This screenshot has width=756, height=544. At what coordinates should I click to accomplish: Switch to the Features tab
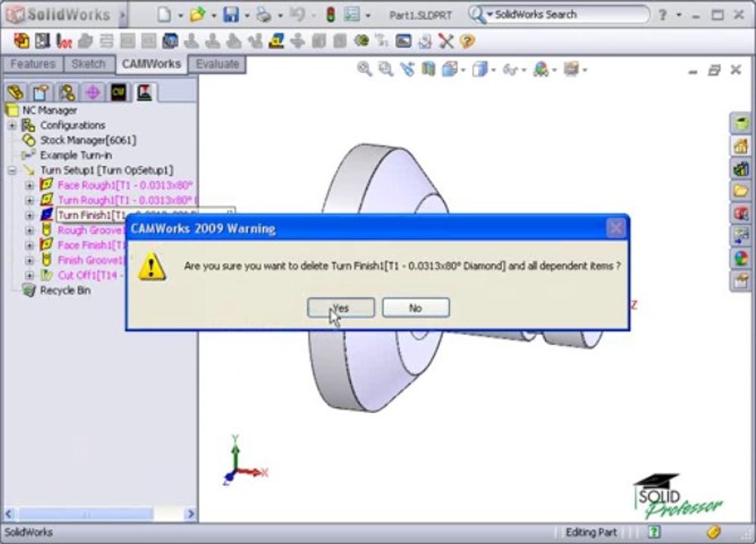[33, 64]
